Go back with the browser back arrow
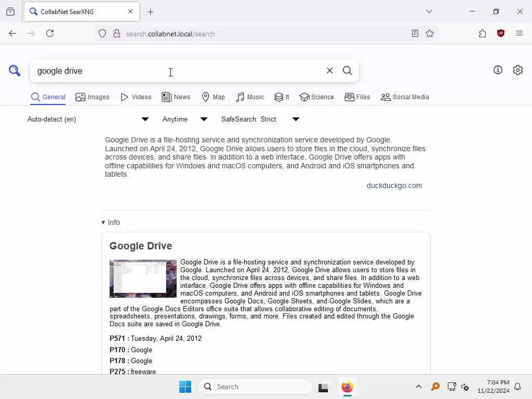This screenshot has width=532, height=399. pos(12,33)
